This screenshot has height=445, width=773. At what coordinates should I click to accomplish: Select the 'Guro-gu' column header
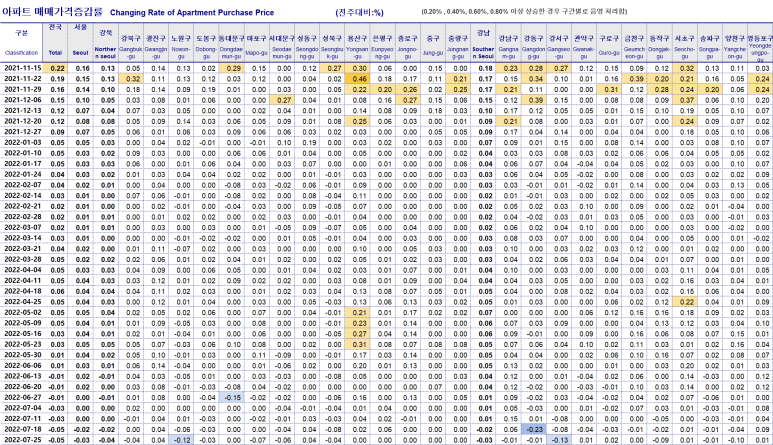click(609, 43)
